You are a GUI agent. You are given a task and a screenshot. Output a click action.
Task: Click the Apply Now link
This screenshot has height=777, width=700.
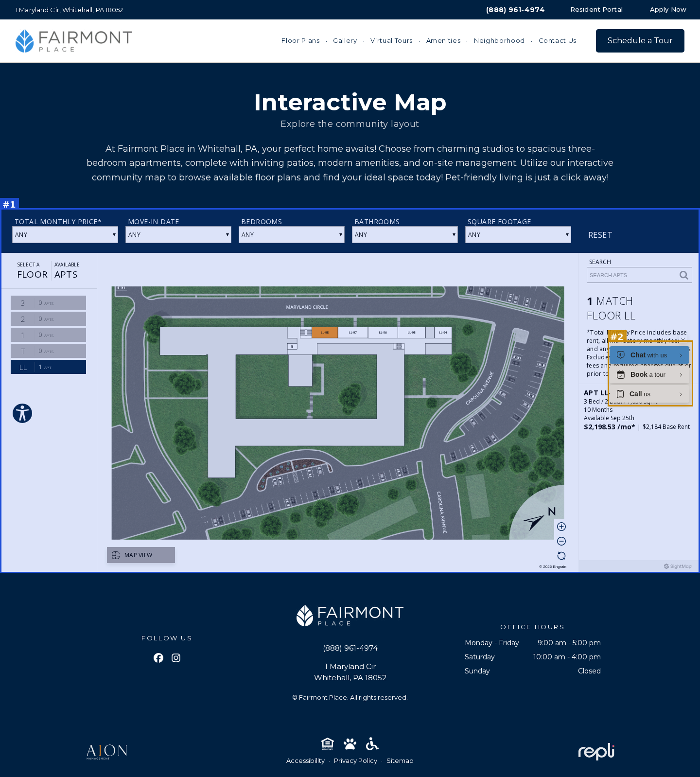668,10
